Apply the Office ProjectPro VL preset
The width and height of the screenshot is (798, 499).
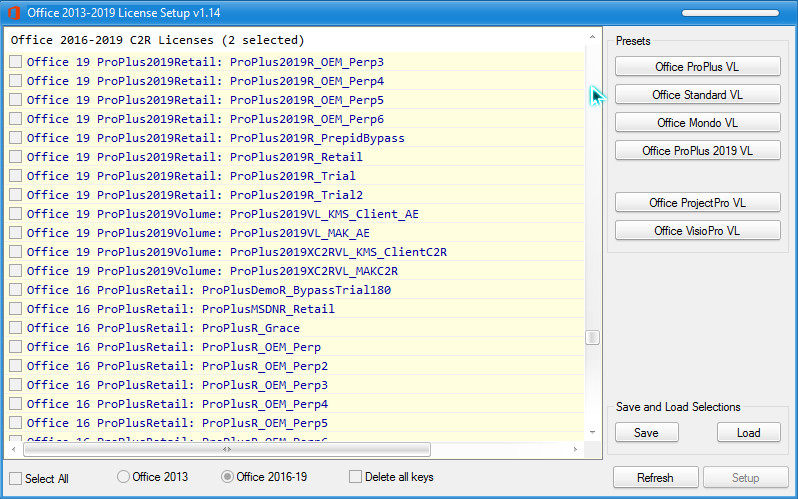pos(697,203)
